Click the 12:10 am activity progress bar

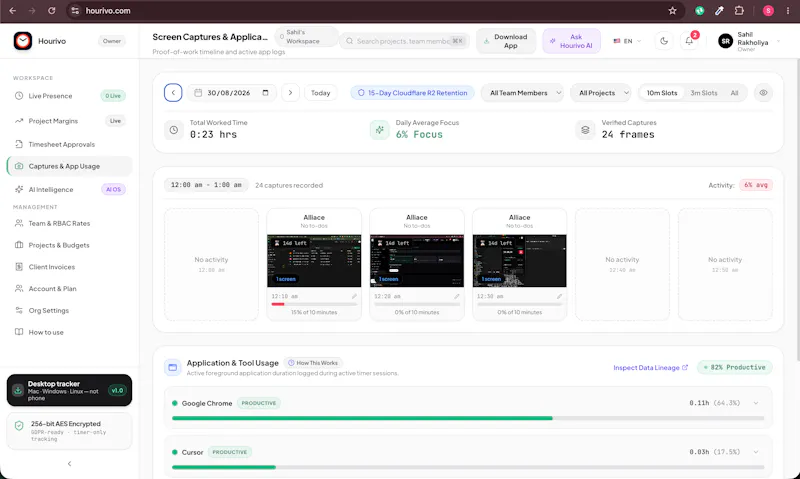(314, 304)
